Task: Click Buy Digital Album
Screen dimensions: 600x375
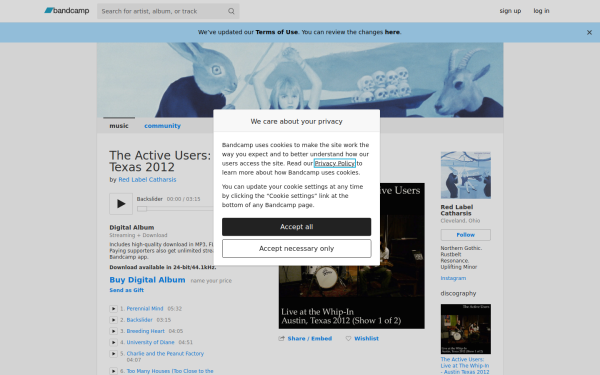Action: point(147,280)
